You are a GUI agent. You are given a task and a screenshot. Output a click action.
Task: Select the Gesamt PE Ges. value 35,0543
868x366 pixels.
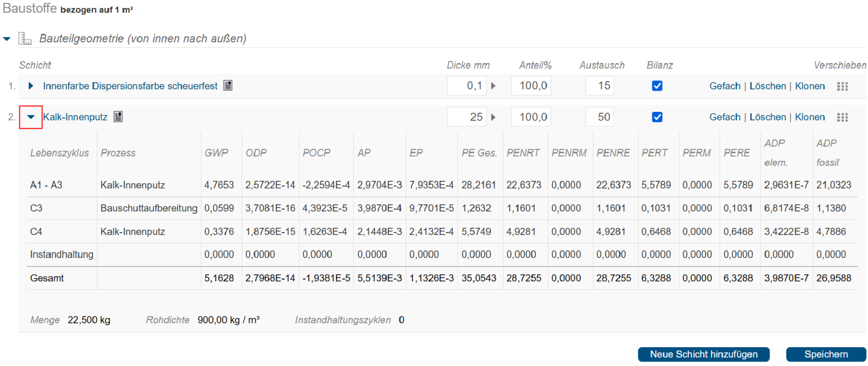coord(479,278)
